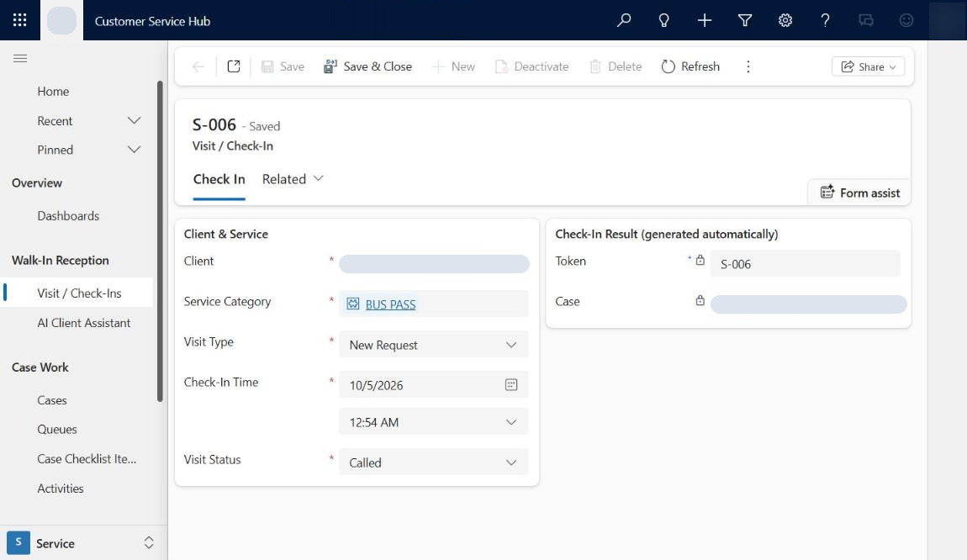This screenshot has width=967, height=560.
Task: Select the Check In tab
Action: coord(219,179)
